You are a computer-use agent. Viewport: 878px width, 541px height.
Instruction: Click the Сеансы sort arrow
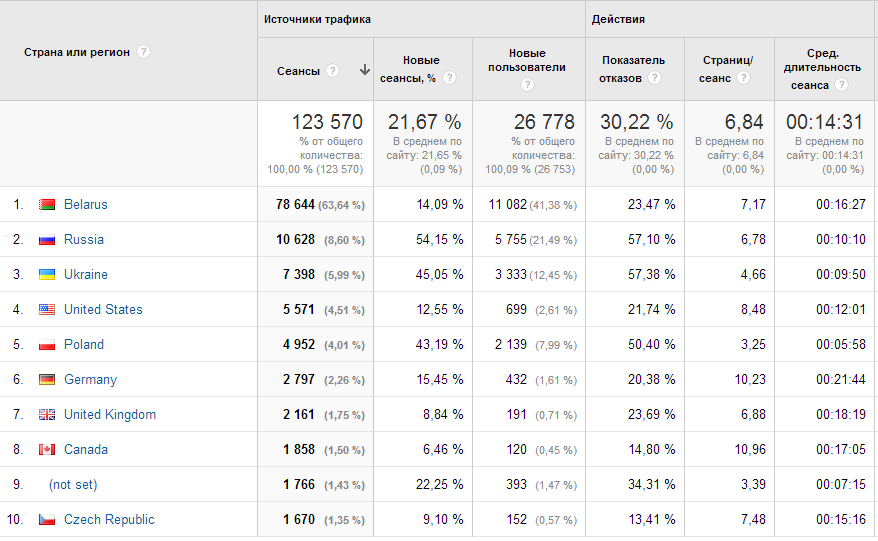pyautogui.click(x=364, y=70)
